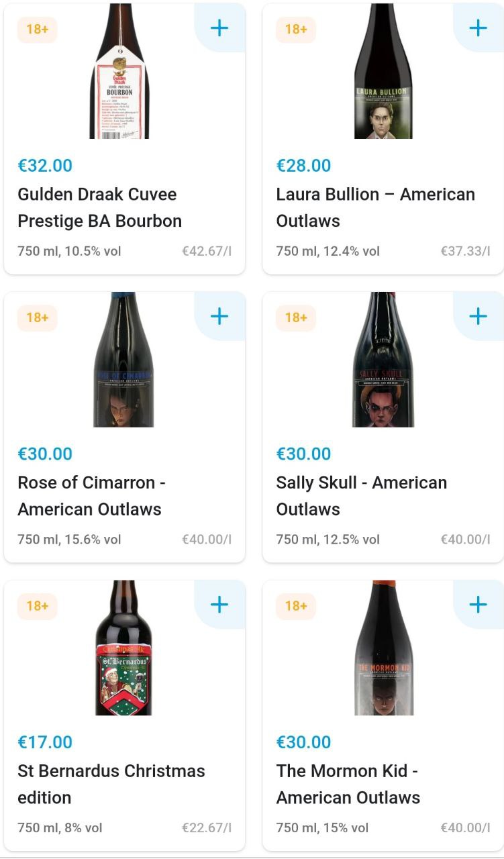Image resolution: width=504 pixels, height=859 pixels.
Task: View Sally Skull bottle photo
Action: coord(383,360)
